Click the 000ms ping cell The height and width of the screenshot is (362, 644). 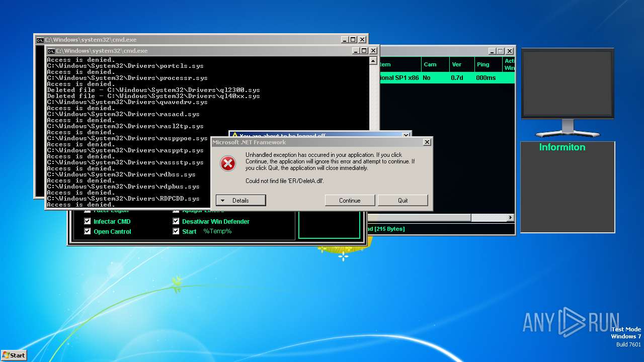[x=486, y=78]
